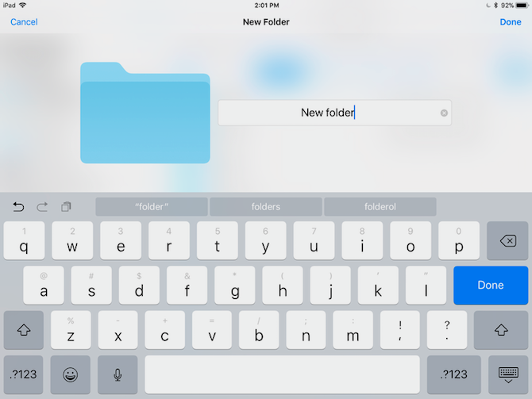Tap the undo arrow on keyboard toolbar
532x399 pixels.
point(18,207)
